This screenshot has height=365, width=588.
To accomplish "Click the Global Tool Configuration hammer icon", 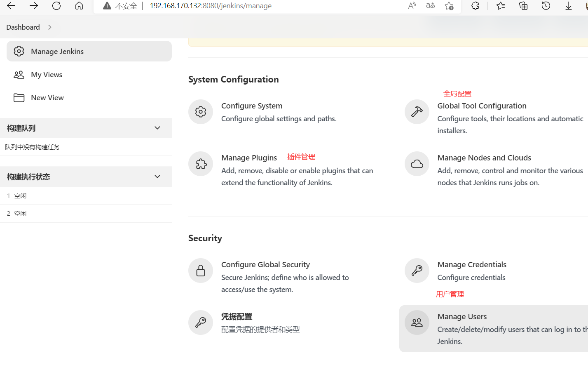I will click(417, 112).
